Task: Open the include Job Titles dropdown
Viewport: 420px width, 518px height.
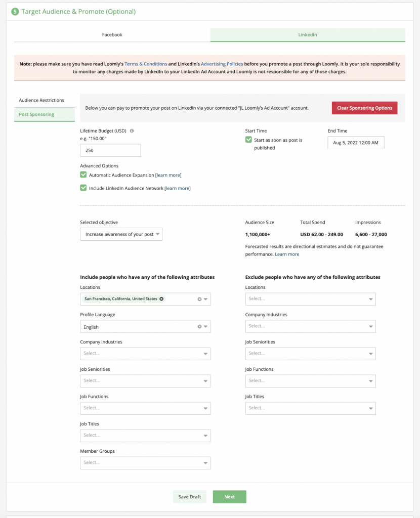Action: tap(145, 436)
